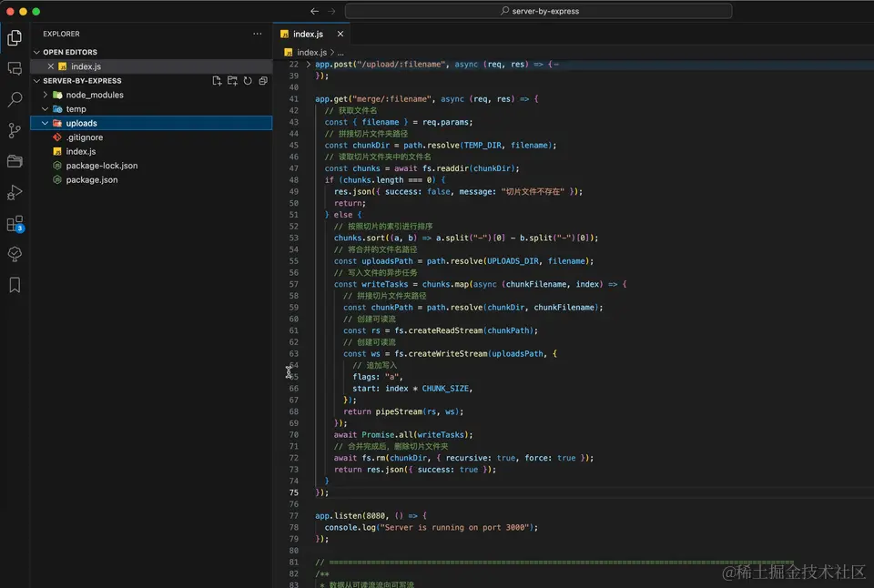Open package.json from the file tree

(91, 180)
